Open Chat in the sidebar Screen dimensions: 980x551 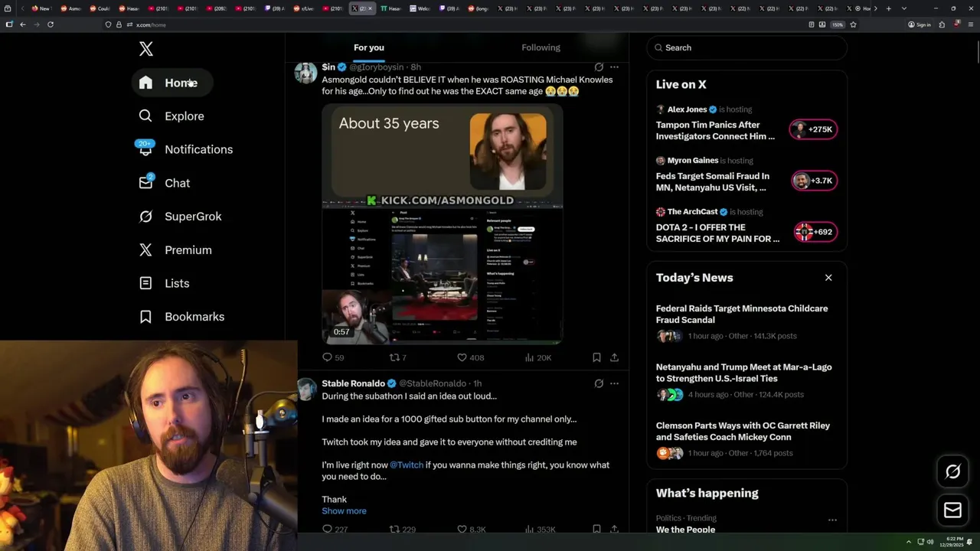pyautogui.click(x=165, y=183)
